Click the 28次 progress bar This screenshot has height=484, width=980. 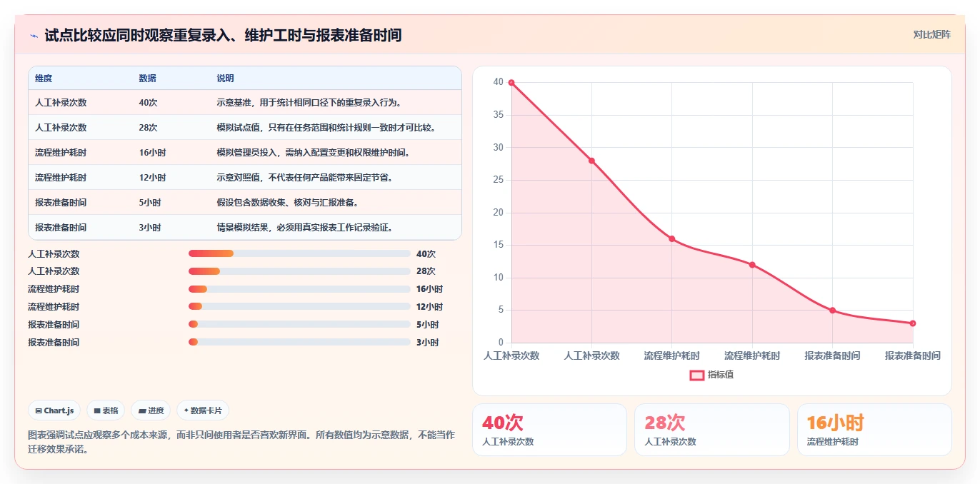pyautogui.click(x=299, y=271)
